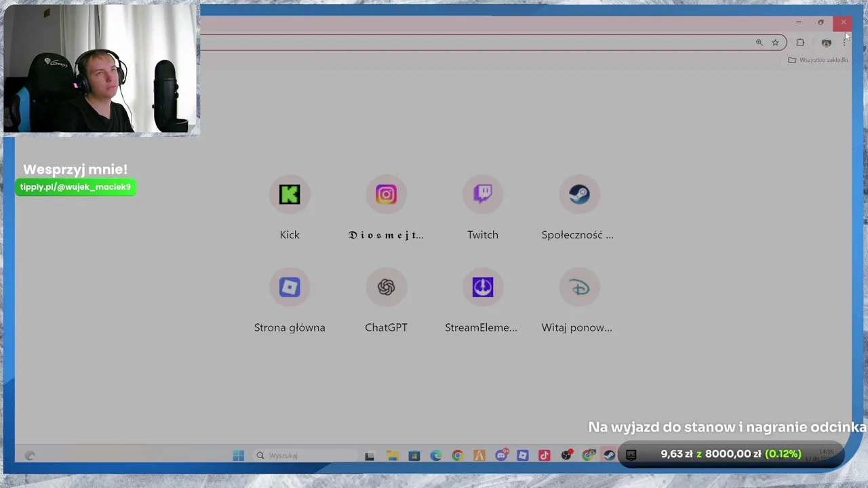Click the Strona główna shortcut label
This screenshot has height=488, width=868.
(290, 327)
